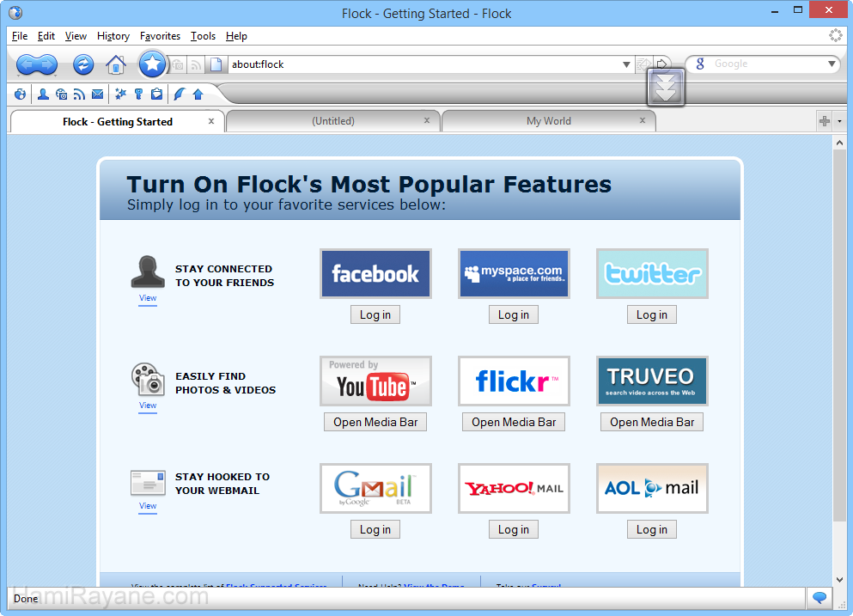This screenshot has width=853, height=616.
Task: Click the page scrollbar up arrow
Action: [839, 143]
